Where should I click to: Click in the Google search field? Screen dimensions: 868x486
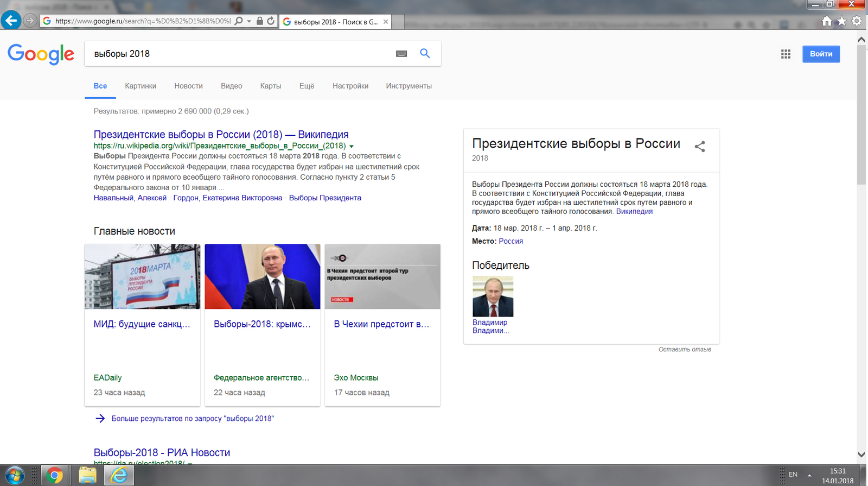[x=239, y=54]
